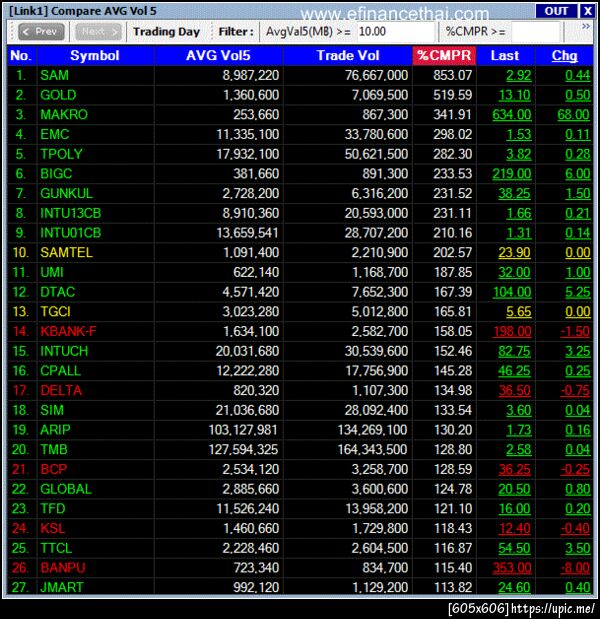Click INTUCH average volume 20,031,680
Image resolution: width=600 pixels, height=619 pixels.
coord(247,351)
